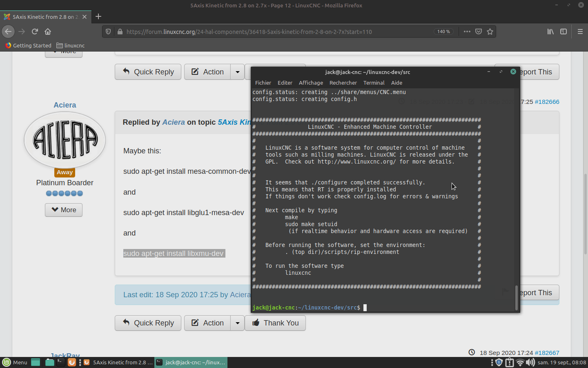This screenshot has height=368, width=588.
Task: Open the file manager folder icon in the taskbar
Action: tap(49, 362)
